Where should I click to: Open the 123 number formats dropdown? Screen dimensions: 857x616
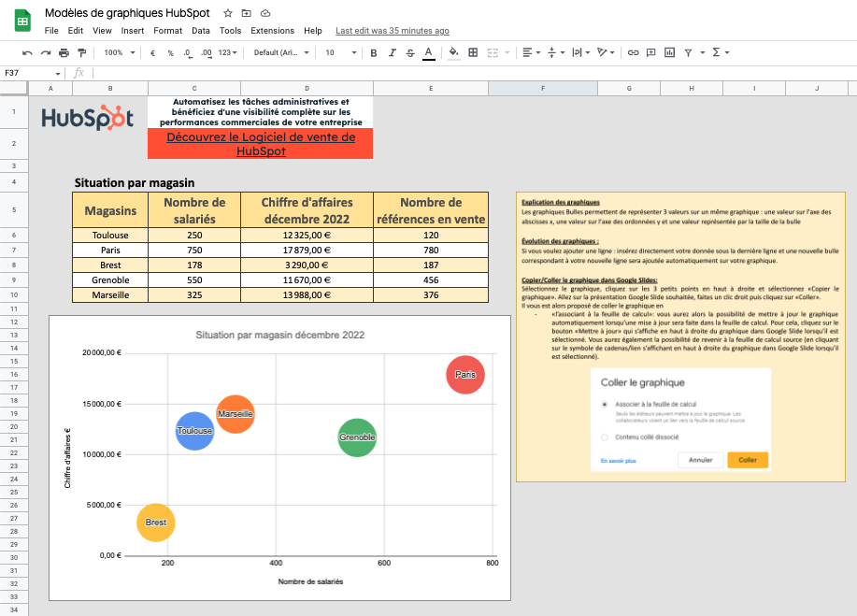227,53
